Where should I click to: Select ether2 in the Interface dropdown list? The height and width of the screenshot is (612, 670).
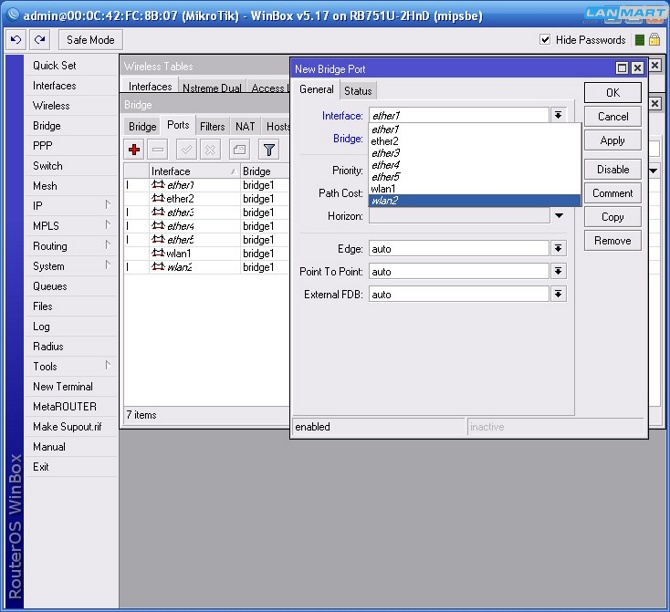coord(474,141)
